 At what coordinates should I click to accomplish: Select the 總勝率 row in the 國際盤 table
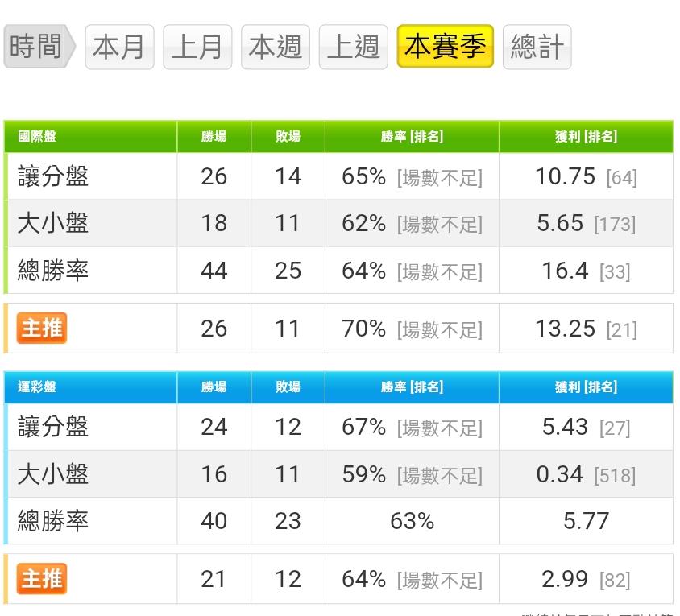tap(53, 271)
